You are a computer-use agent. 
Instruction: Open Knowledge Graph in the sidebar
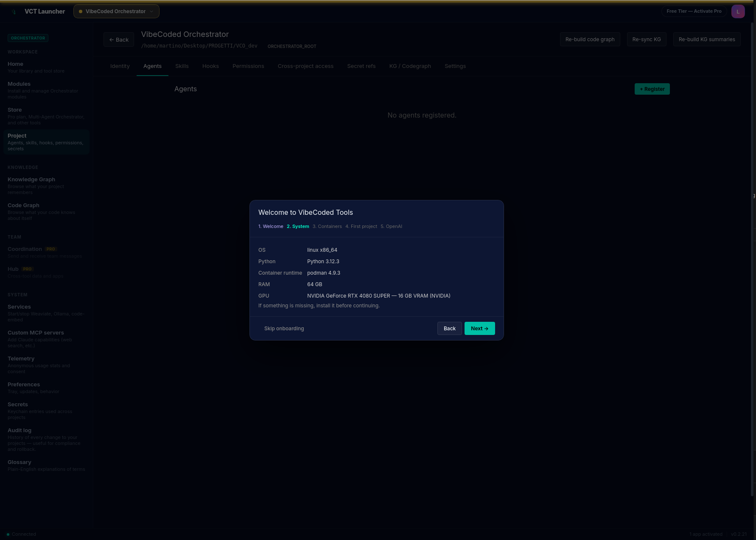pyautogui.click(x=46, y=186)
